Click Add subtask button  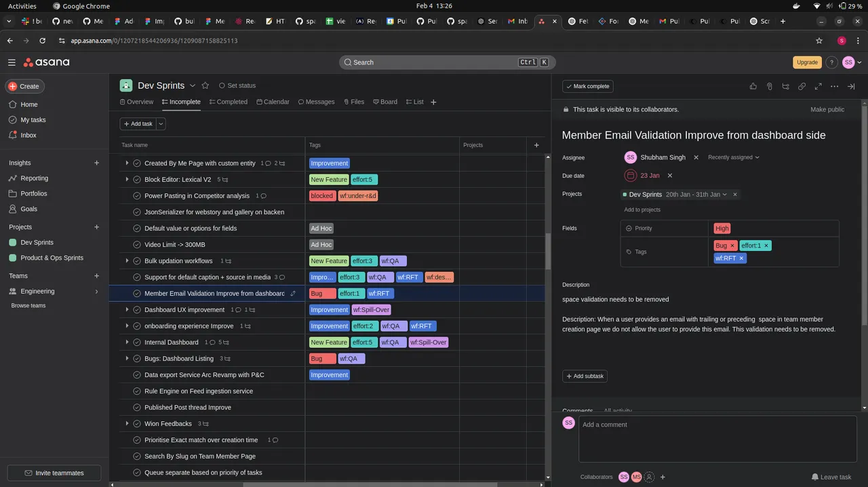point(585,376)
